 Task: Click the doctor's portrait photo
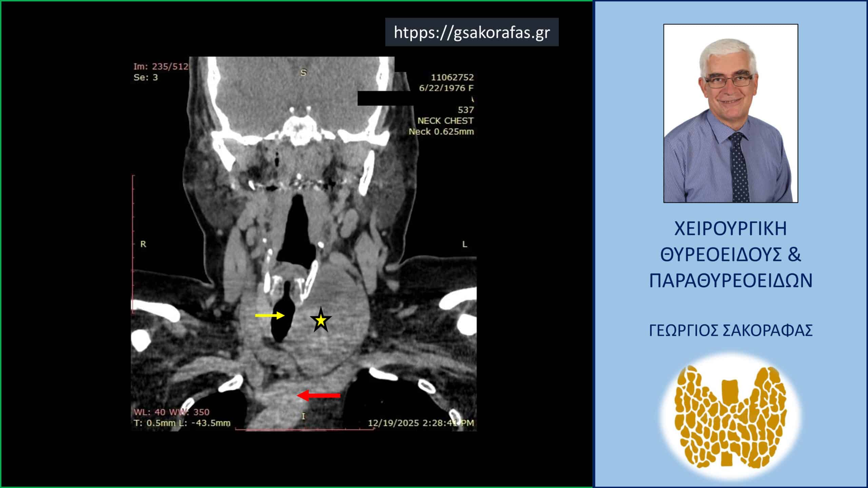[x=730, y=114]
